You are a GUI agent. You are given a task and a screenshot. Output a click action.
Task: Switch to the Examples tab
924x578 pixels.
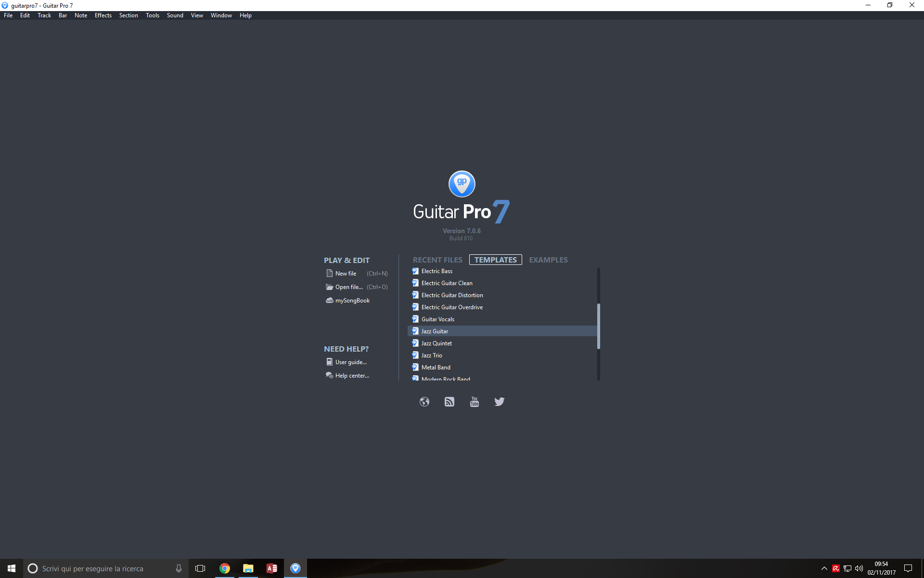[x=548, y=260]
